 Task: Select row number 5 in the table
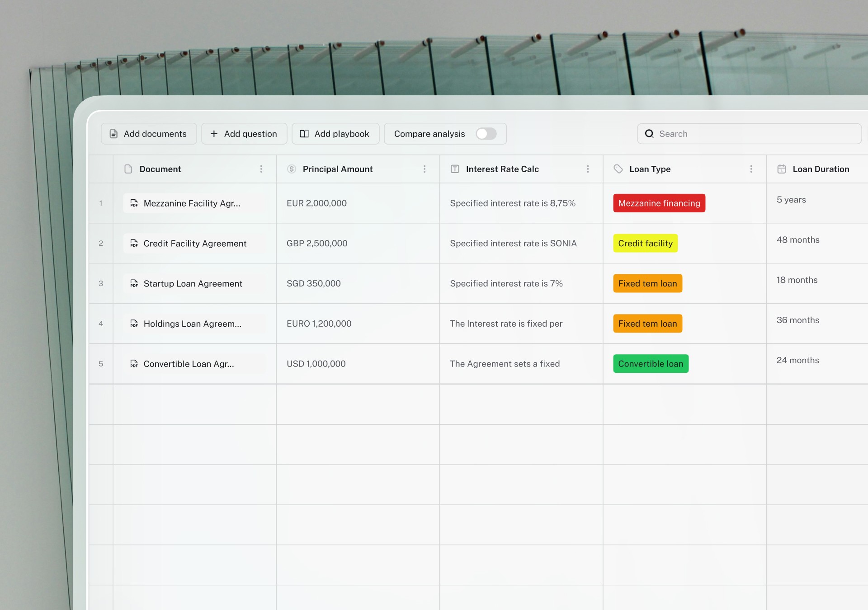coord(101,364)
